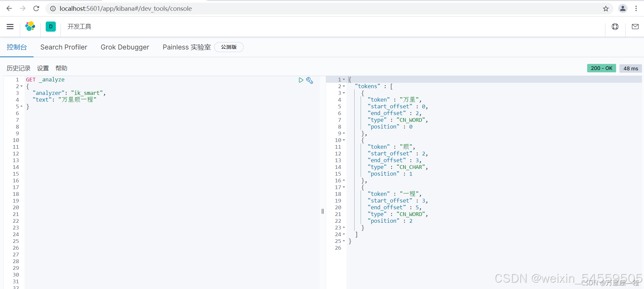
Task: Click the 公测版 beta badge
Action: 229,47
